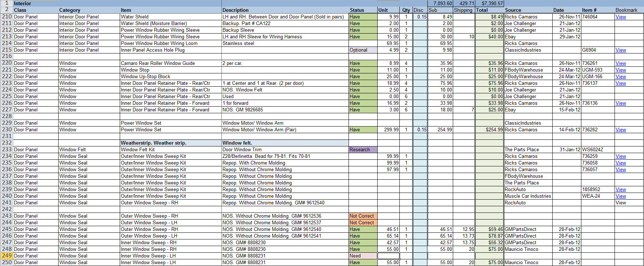This screenshot has width=644, height=266.
Task: Open View link for Camaro Rear Roller Window Guide
Action: click(x=620, y=63)
